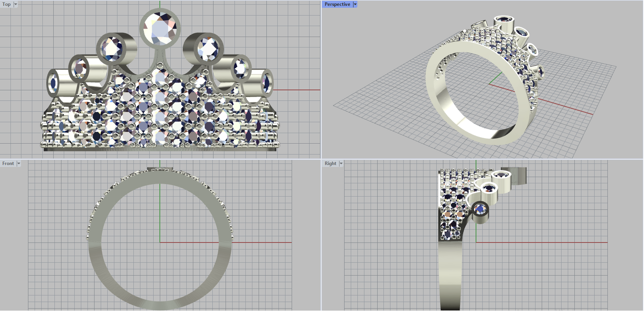This screenshot has height=311, width=644.
Task: Pick the leftmost bezel setting in Top view
Action: 54,83
